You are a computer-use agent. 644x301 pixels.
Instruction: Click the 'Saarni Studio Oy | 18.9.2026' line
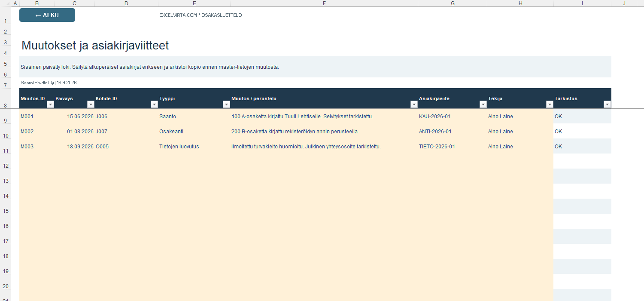[49, 82]
